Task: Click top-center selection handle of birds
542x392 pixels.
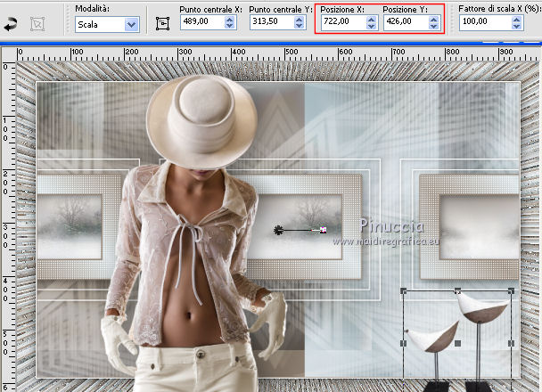Action: pos(457,290)
